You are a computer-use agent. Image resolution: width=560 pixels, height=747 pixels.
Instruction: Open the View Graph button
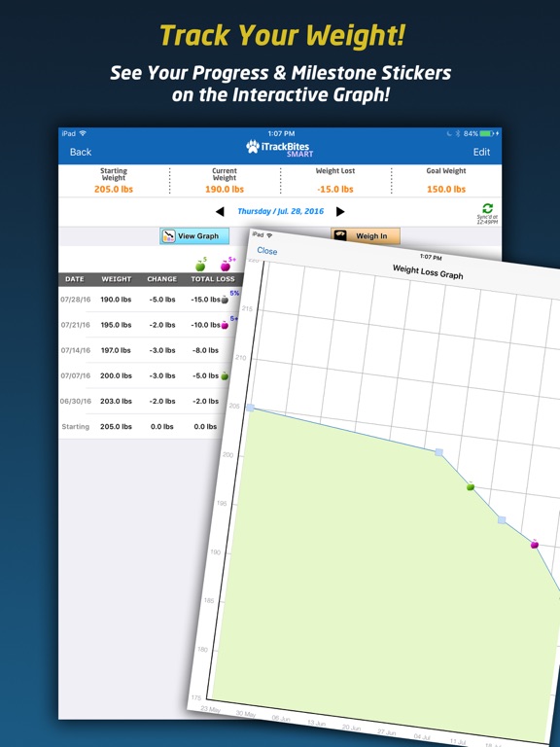click(194, 235)
